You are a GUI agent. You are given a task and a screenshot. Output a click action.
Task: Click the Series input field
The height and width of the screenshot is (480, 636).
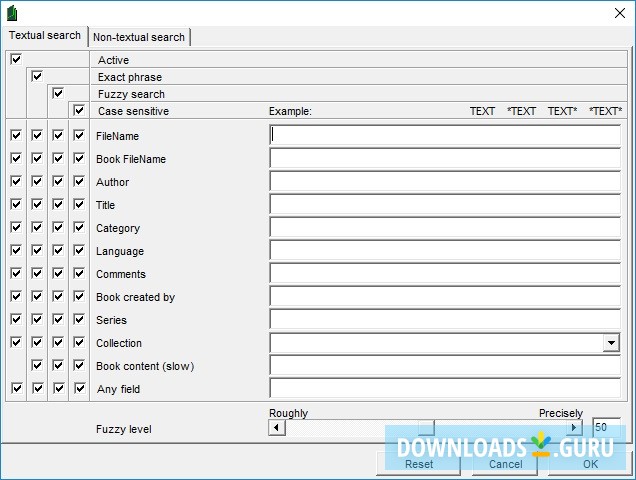[445, 320]
